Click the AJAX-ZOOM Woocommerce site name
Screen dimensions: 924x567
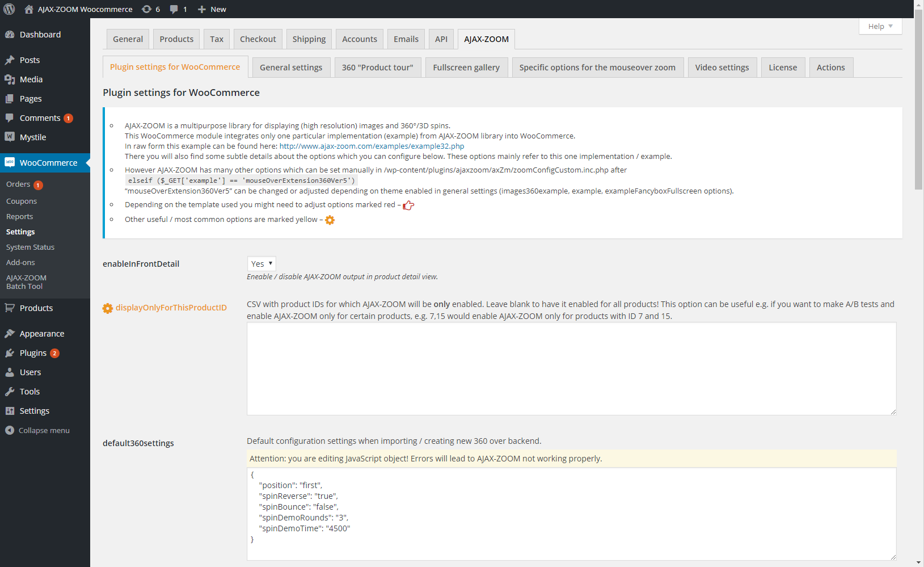click(x=85, y=9)
